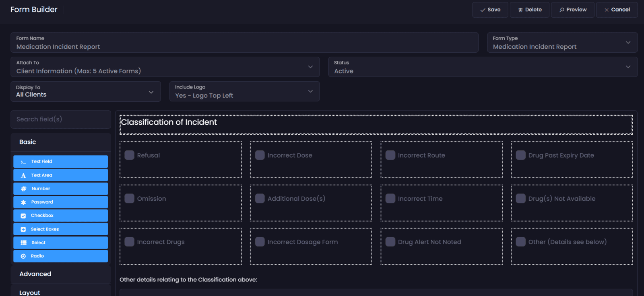Click the Select list icon

point(23,243)
